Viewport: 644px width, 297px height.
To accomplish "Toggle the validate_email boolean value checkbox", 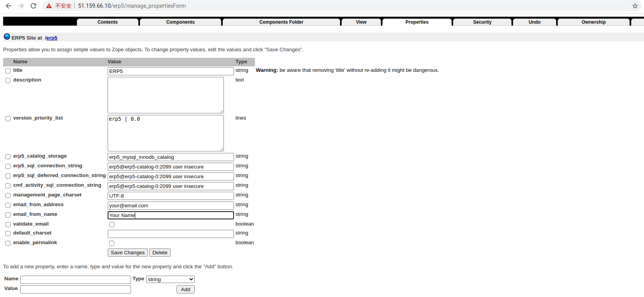I will tap(112, 225).
